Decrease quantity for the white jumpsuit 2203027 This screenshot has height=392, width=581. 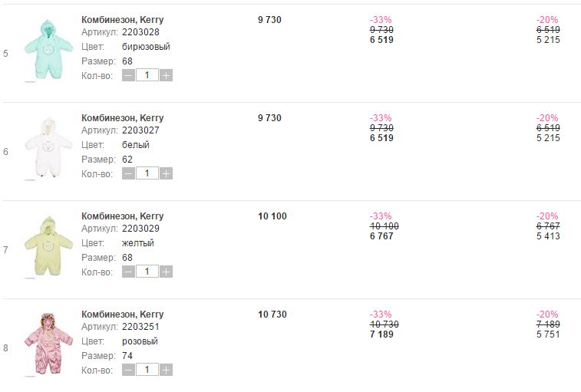[128, 173]
